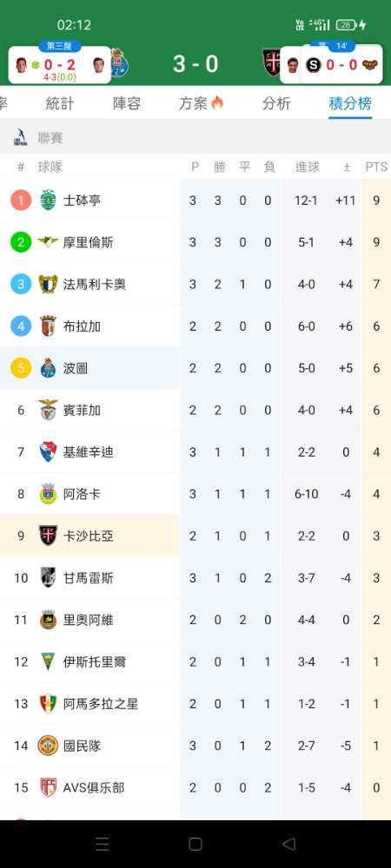Open the Casa Pia (卡沙比亞) black shield logo
The height and width of the screenshot is (868, 391).
click(x=48, y=536)
